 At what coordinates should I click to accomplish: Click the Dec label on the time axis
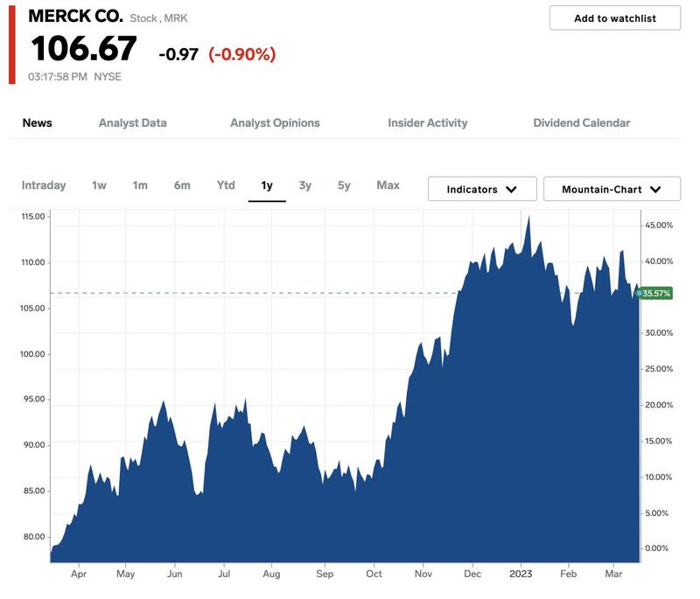pyautogui.click(x=472, y=574)
